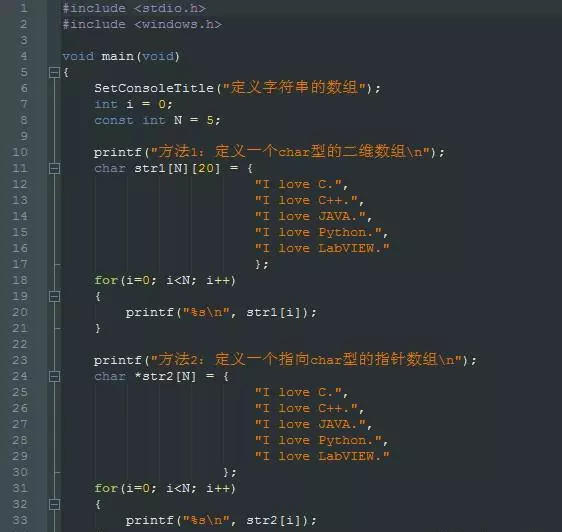Viewport: 562px width, 532px height.
Task: Click line number 1 in the gutter
Action: (24, 8)
